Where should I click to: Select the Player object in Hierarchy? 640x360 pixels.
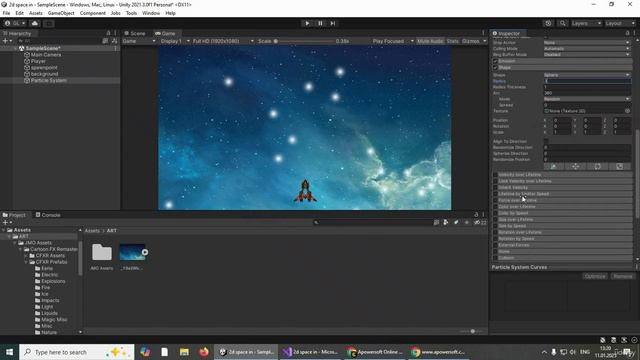coord(38,61)
